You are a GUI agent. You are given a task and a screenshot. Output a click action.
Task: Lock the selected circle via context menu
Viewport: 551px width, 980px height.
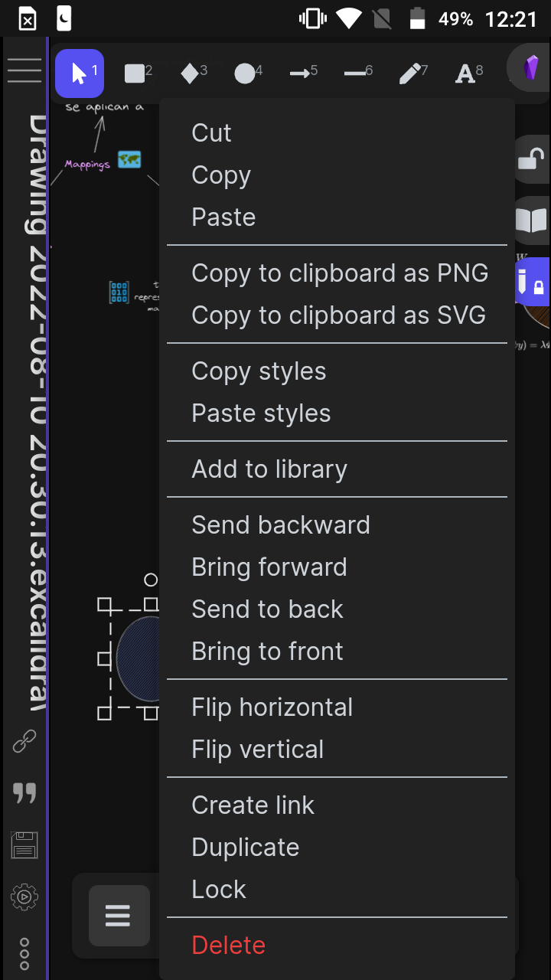[x=219, y=889]
